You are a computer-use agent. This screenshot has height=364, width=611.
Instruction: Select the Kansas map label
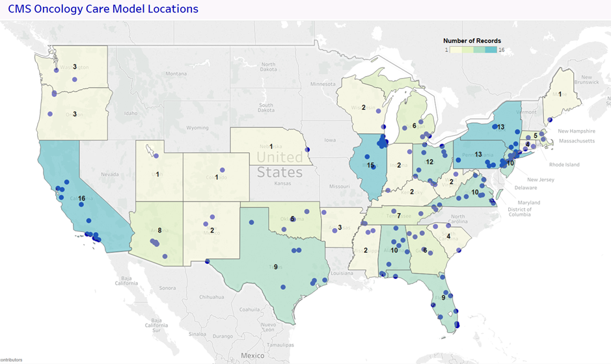click(x=282, y=183)
